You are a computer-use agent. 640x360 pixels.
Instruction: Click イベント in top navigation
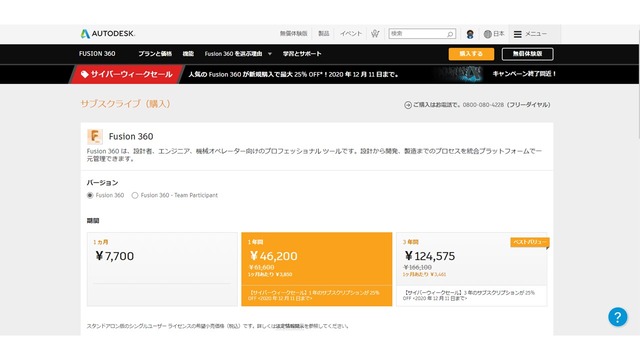pyautogui.click(x=351, y=33)
